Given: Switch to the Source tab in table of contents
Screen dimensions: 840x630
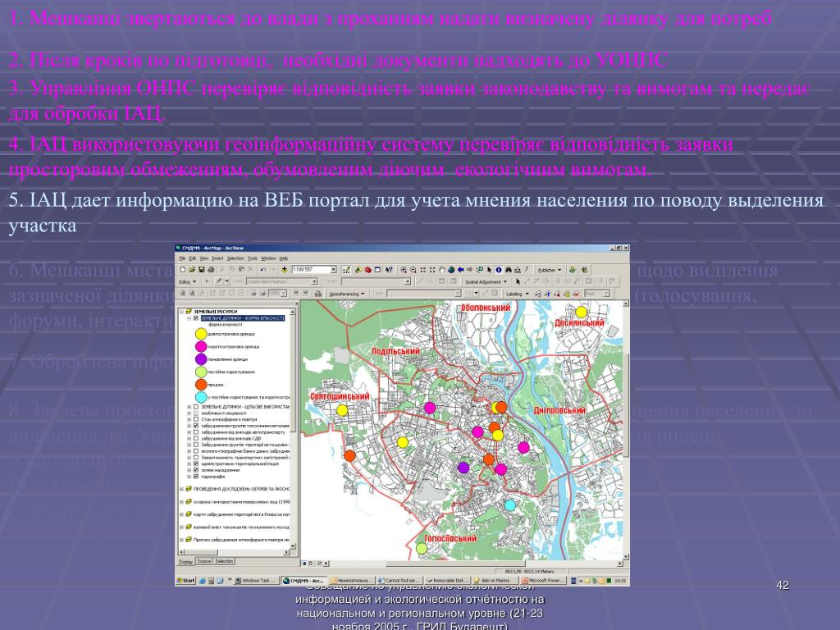Looking at the screenshot, I should tap(204, 561).
